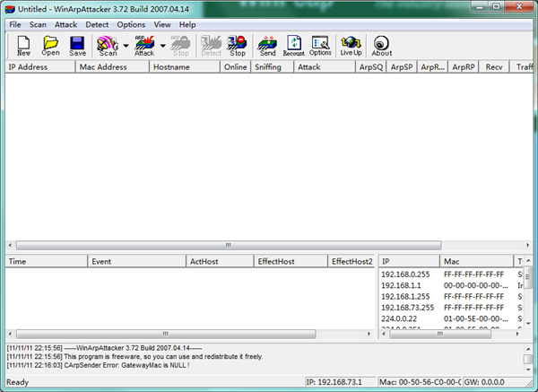Open the Detect menu
Screen dimensions: 538x392
tap(97, 25)
